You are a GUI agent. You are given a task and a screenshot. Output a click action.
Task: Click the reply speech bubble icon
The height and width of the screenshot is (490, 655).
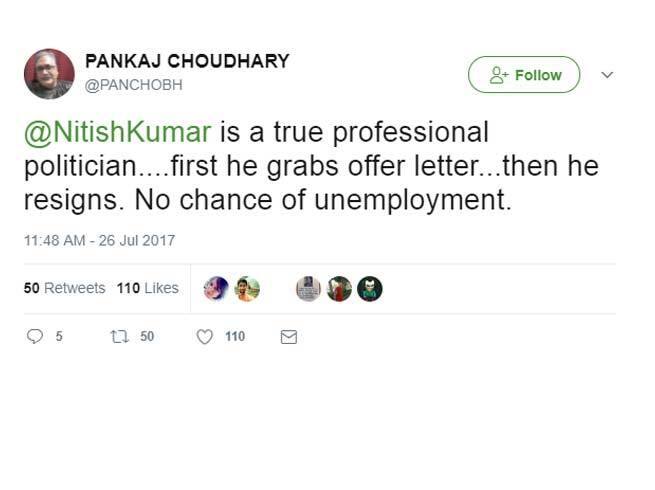pos(35,337)
